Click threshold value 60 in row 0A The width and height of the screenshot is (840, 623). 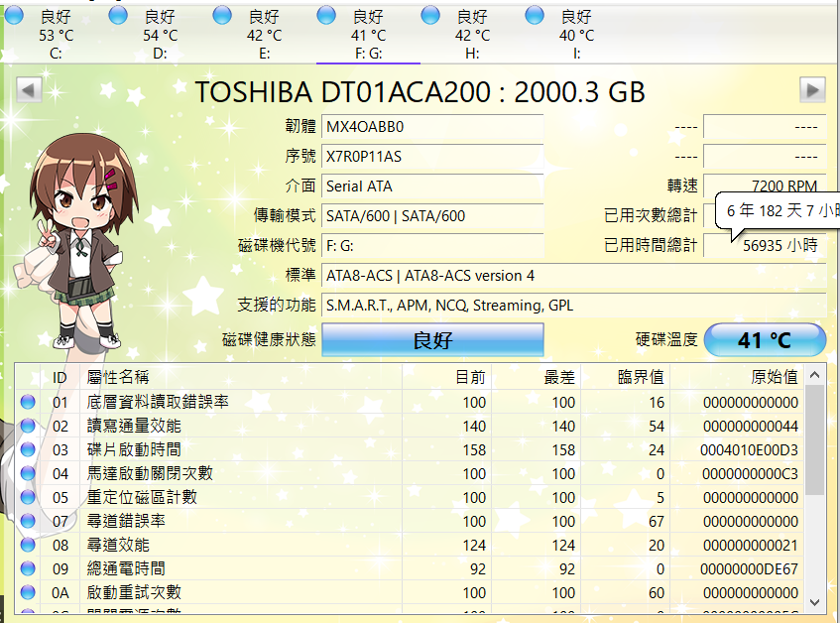pyautogui.click(x=657, y=593)
